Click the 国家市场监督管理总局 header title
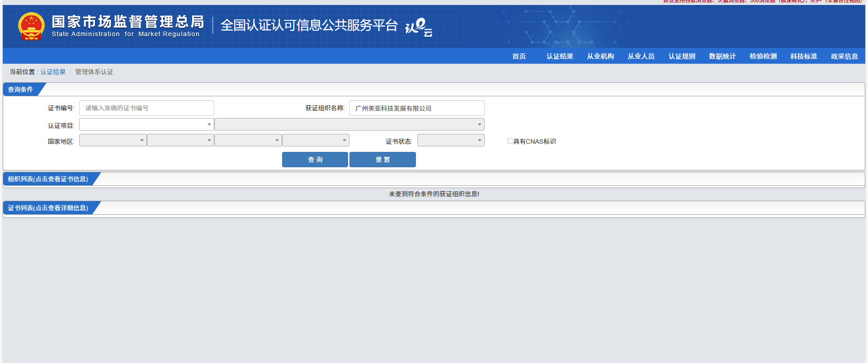The height and width of the screenshot is (363, 868). click(x=128, y=21)
